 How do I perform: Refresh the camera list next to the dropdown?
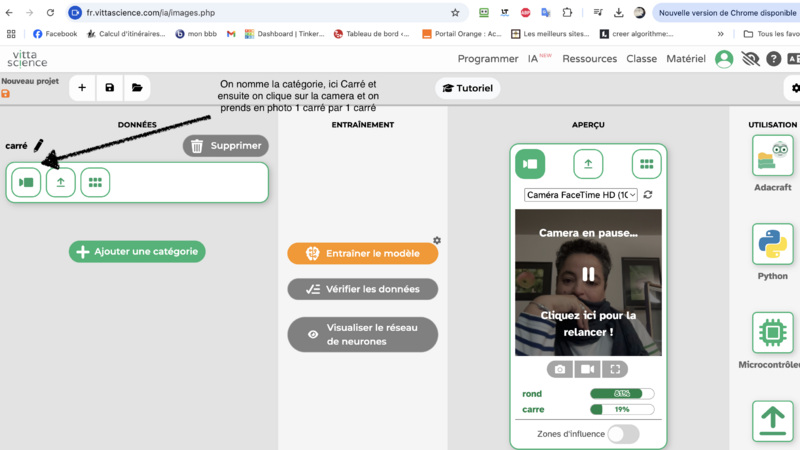648,195
